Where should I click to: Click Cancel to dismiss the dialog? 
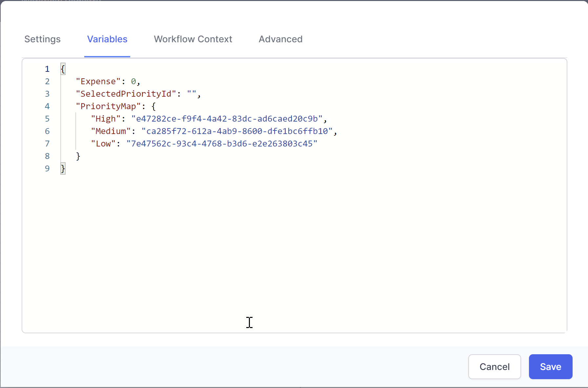494,367
